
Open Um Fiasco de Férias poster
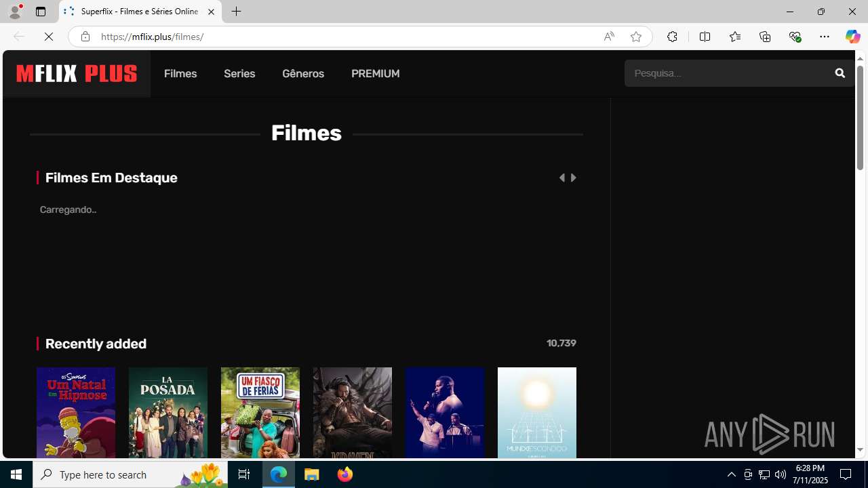tap(260, 413)
